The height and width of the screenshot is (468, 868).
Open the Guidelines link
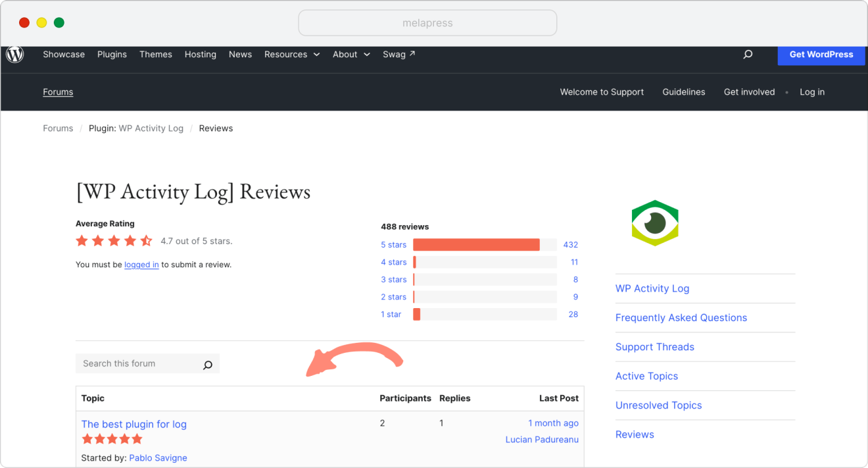684,92
